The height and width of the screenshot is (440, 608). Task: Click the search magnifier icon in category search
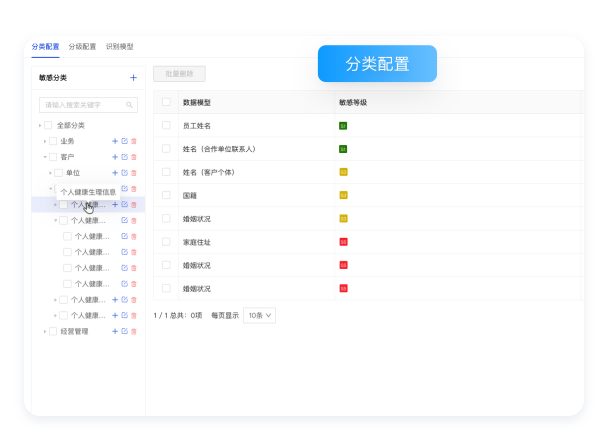[x=129, y=104]
